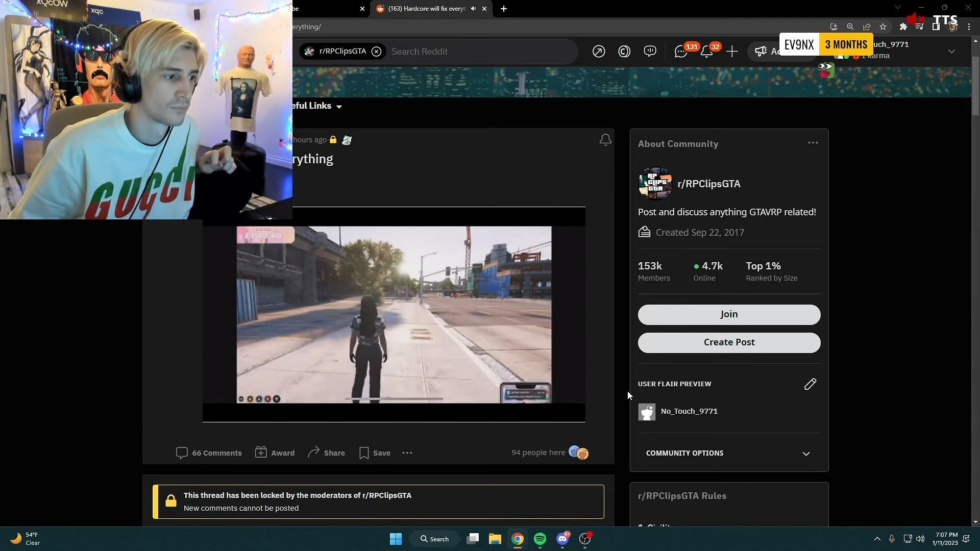Open the Chrome Extensions puzzle icon
The image size is (980, 551).
click(x=903, y=27)
